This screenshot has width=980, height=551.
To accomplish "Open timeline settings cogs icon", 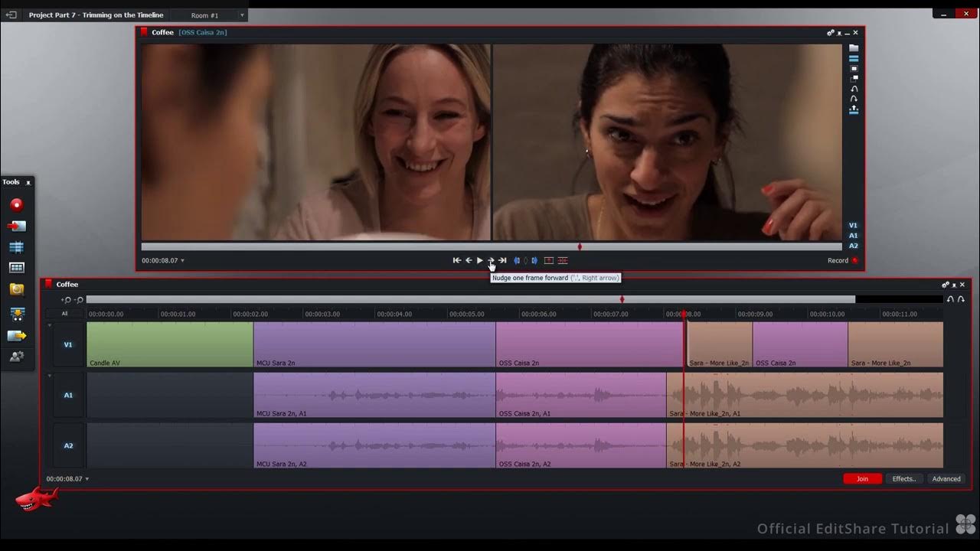I will (946, 285).
